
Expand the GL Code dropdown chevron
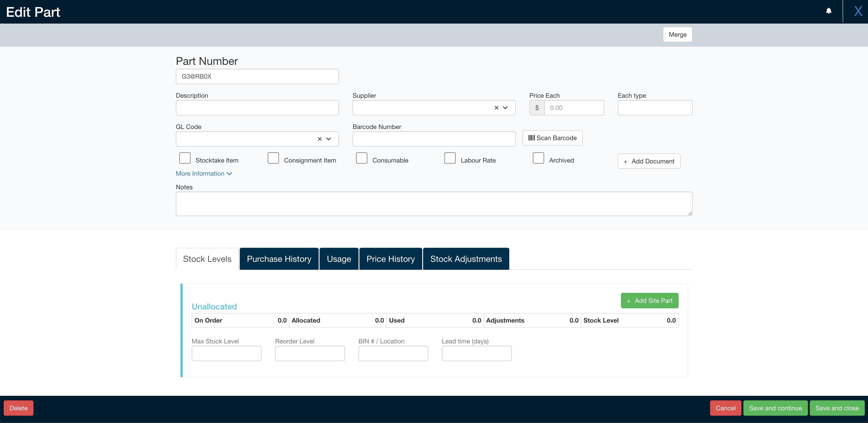[329, 139]
